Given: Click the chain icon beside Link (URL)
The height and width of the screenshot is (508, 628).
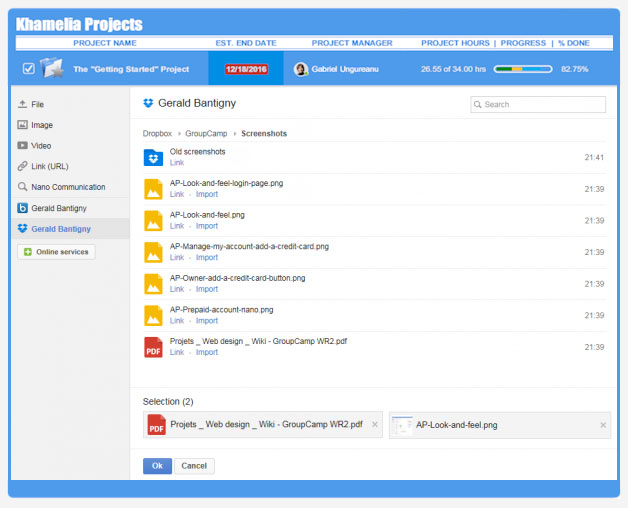Looking at the screenshot, I should [x=22, y=166].
